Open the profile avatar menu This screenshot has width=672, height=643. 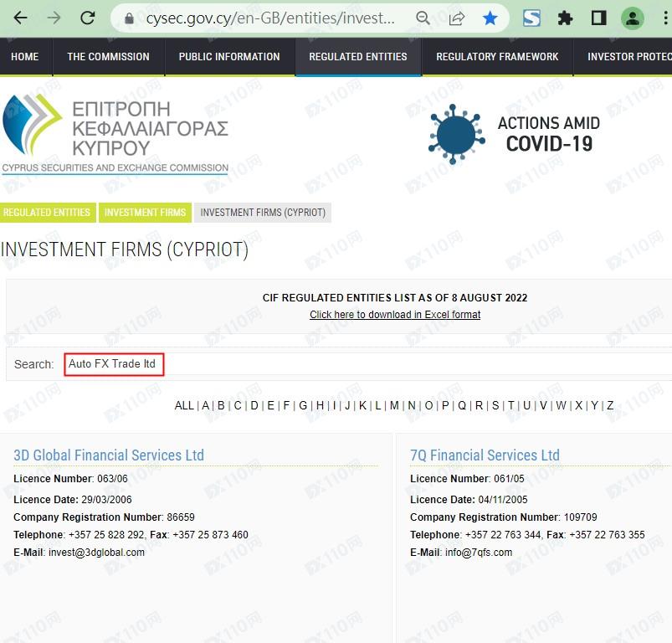tap(633, 18)
